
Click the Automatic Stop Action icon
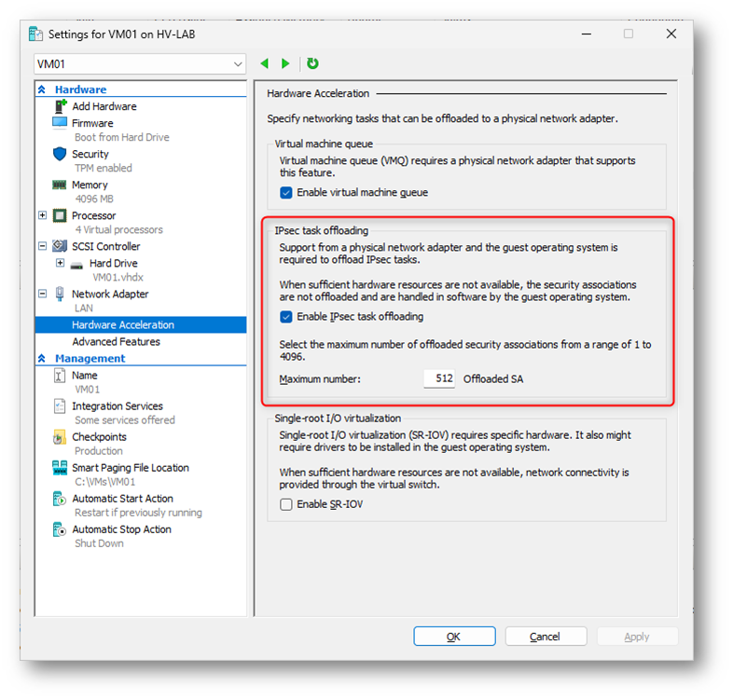click(60, 529)
